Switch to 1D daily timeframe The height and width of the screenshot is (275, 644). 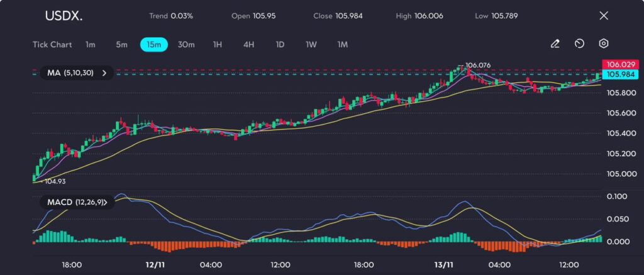click(x=280, y=45)
